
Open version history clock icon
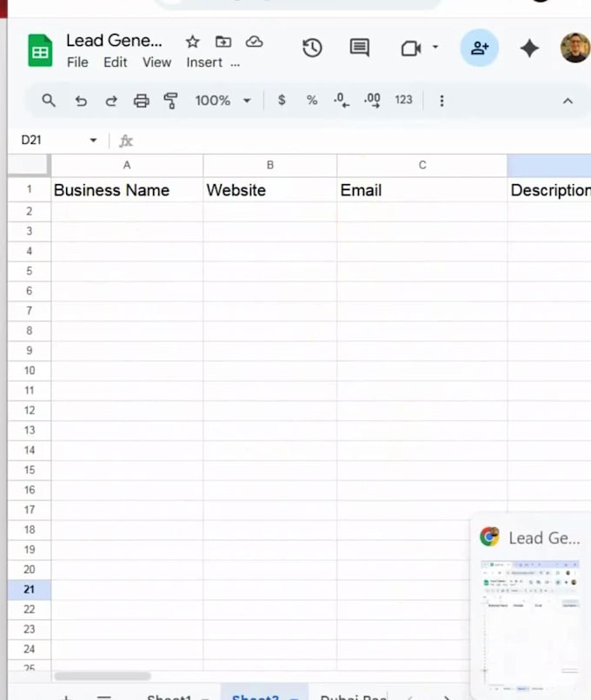coord(312,48)
